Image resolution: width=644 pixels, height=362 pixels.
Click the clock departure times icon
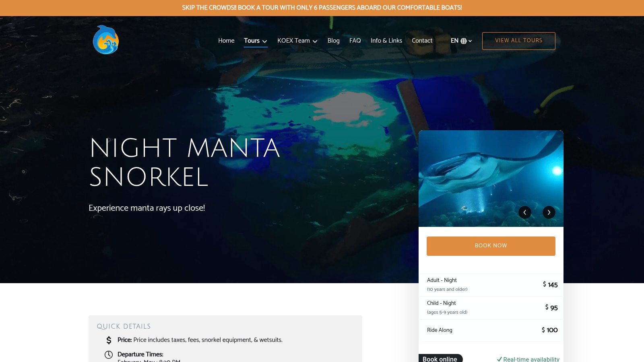click(109, 355)
